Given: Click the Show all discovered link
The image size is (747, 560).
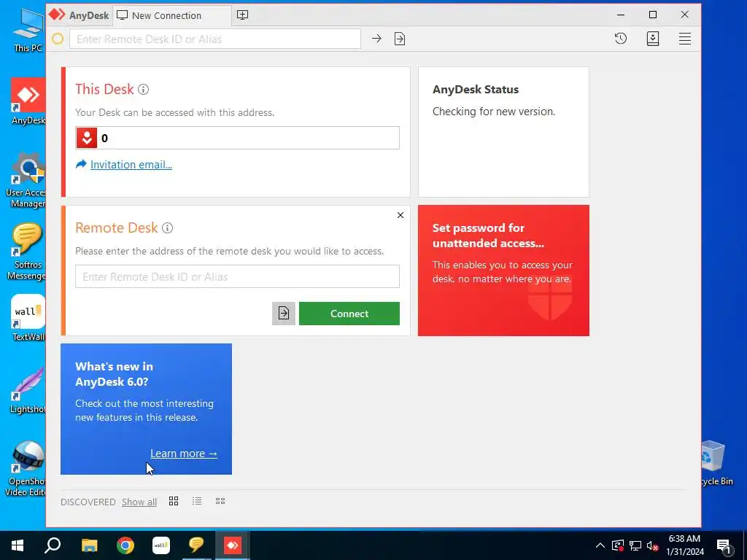Looking at the screenshot, I should (x=139, y=502).
